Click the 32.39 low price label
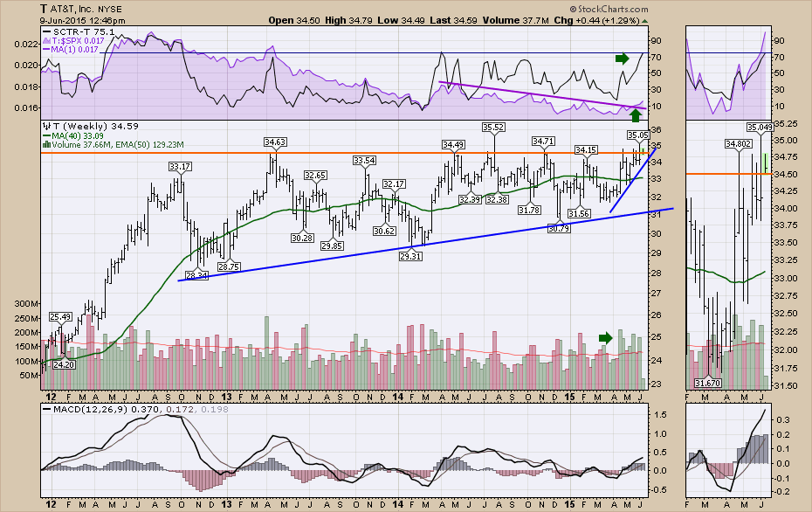Viewport: 812px width, 512px height. click(470, 199)
